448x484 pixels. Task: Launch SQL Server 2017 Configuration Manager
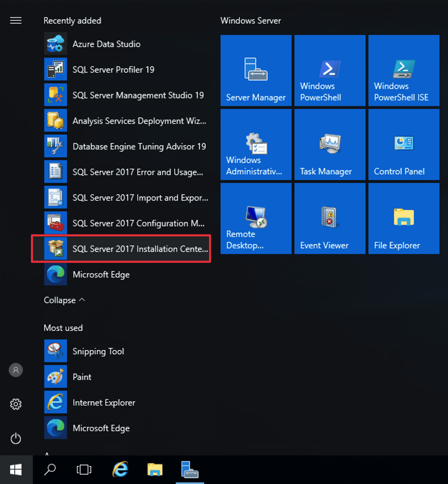(138, 223)
